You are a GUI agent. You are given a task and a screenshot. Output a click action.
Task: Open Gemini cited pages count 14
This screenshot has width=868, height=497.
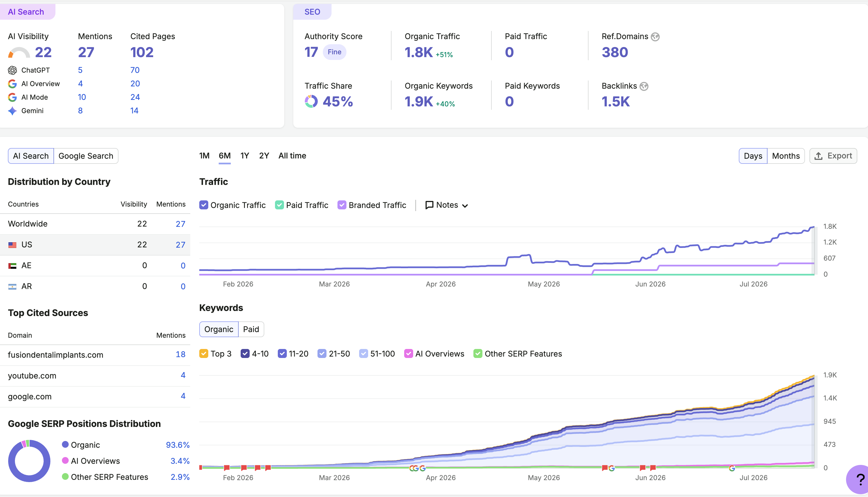point(135,111)
